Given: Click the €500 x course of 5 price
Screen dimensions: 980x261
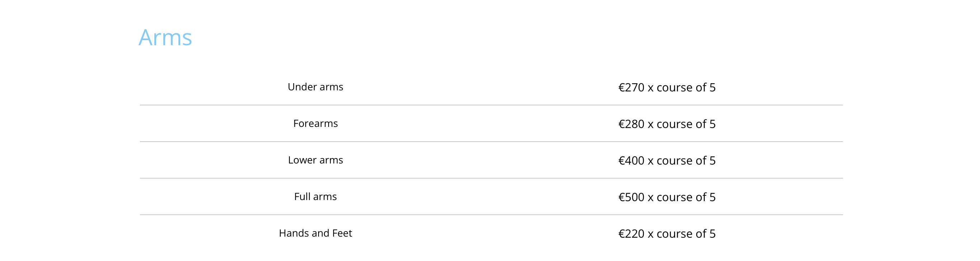Looking at the screenshot, I should (x=667, y=197).
